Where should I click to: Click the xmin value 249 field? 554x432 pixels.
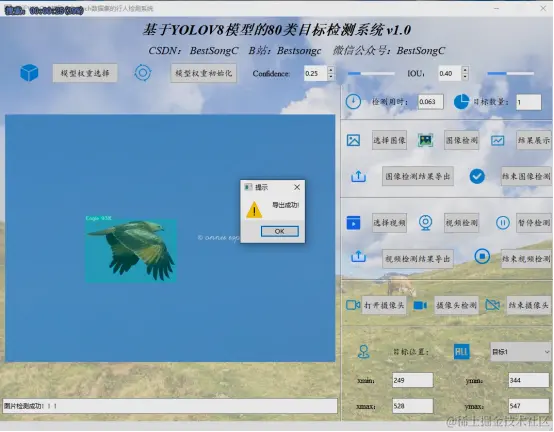[x=412, y=380]
